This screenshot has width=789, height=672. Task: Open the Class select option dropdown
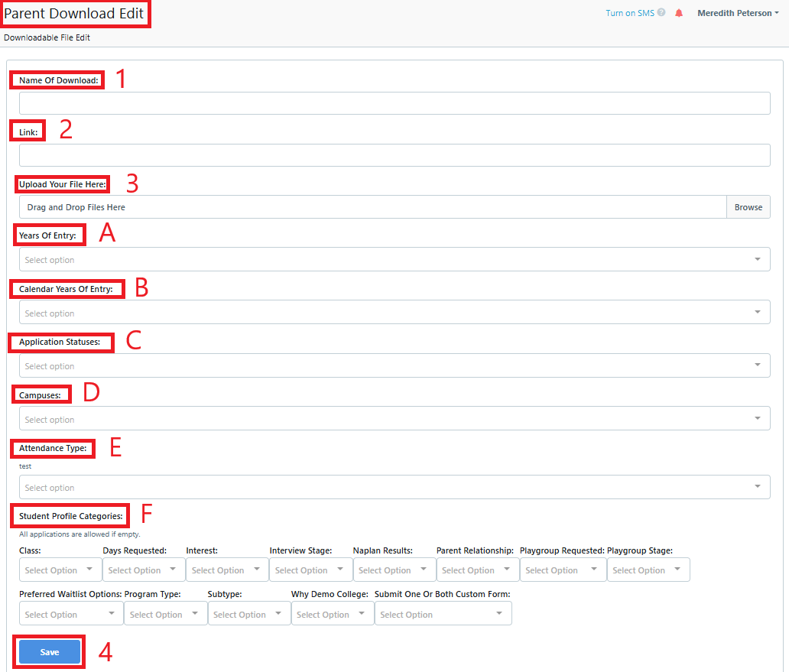point(60,570)
